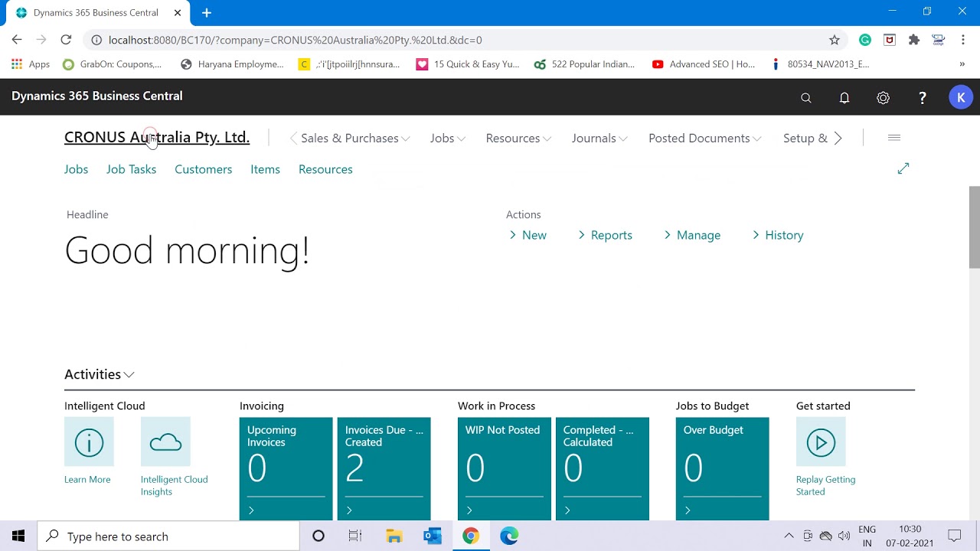Expand the Manage actions group
980x551 pixels.
coord(692,235)
